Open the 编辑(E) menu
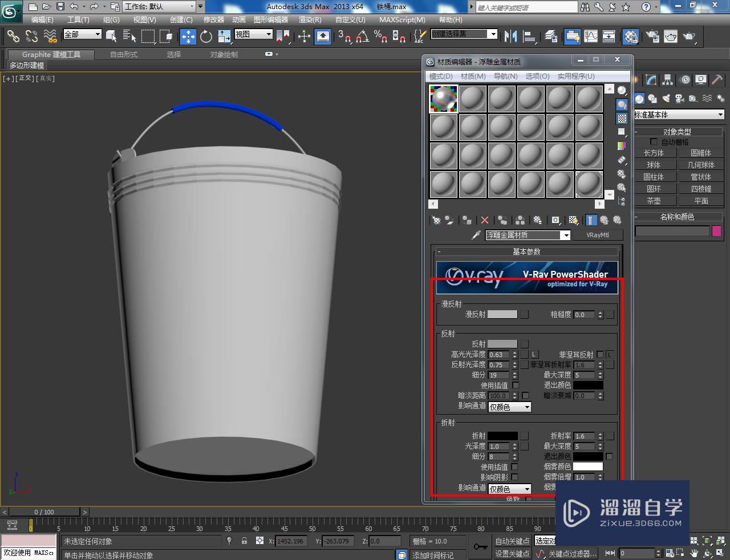The width and height of the screenshot is (730, 560). tap(42, 19)
